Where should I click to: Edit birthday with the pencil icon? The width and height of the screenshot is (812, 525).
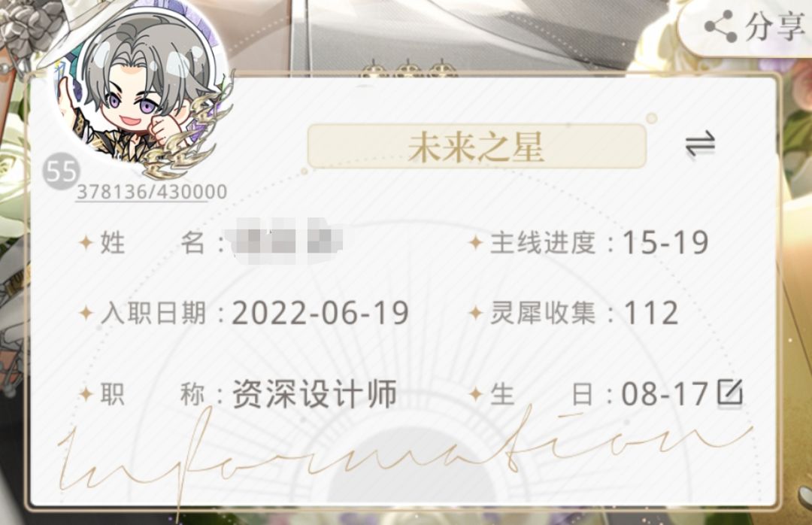730,393
